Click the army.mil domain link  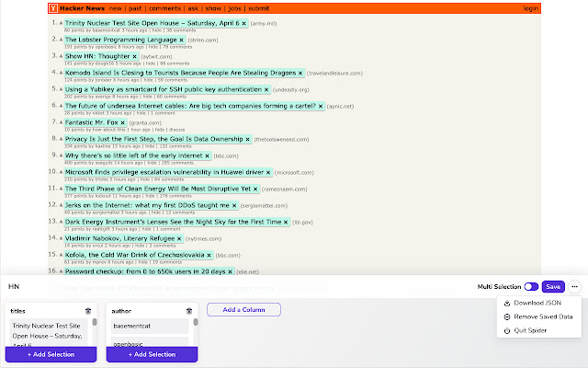point(264,23)
